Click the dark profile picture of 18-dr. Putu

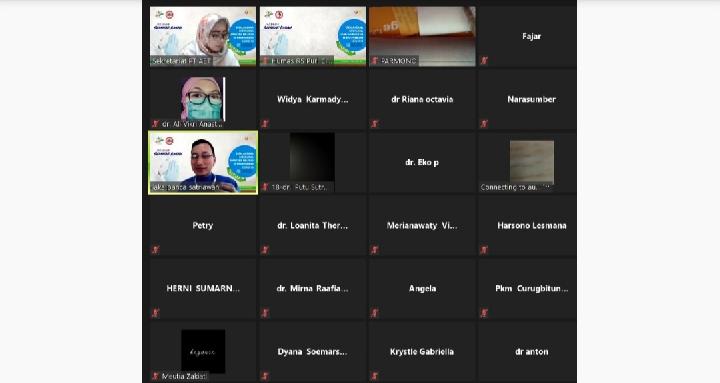(x=312, y=157)
